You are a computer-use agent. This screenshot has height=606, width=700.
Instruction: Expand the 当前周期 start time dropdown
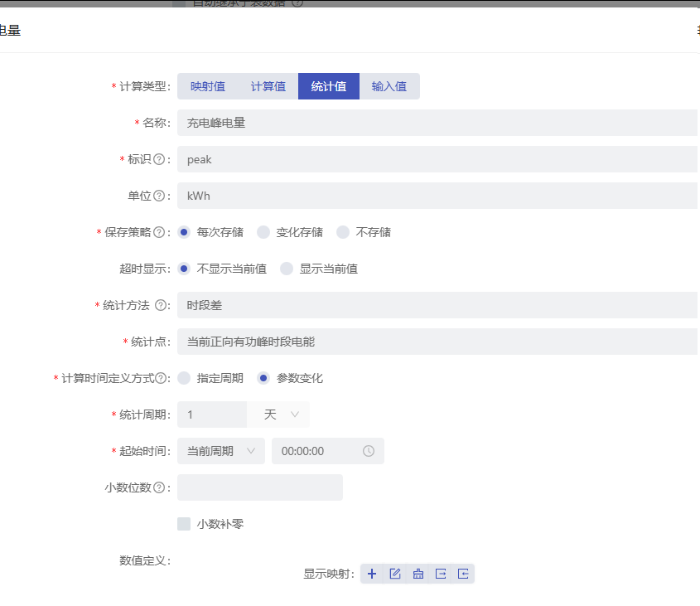click(220, 450)
